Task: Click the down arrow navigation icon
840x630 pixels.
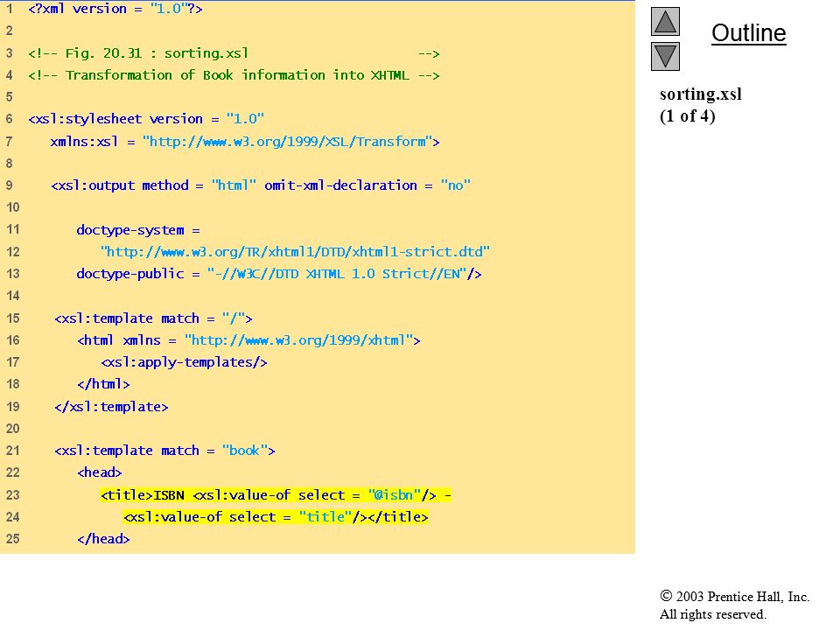Action: (665, 56)
